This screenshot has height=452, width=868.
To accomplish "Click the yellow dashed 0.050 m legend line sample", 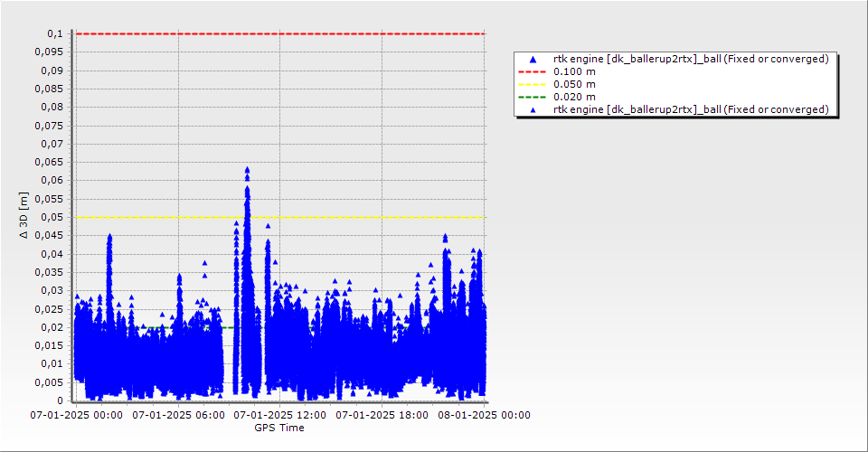I will 532,84.
